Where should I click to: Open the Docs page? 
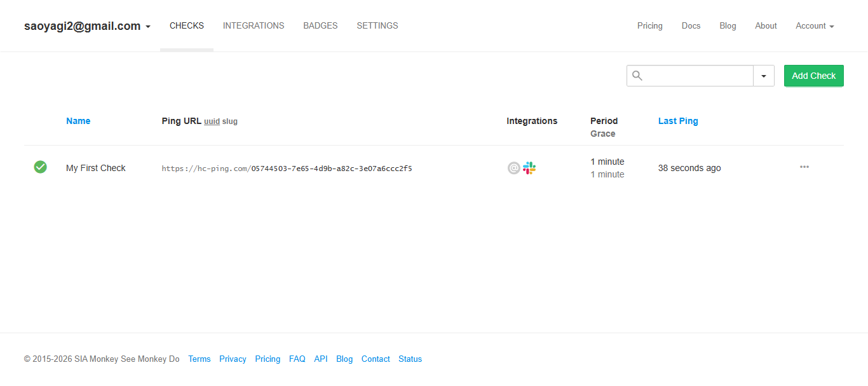(691, 26)
